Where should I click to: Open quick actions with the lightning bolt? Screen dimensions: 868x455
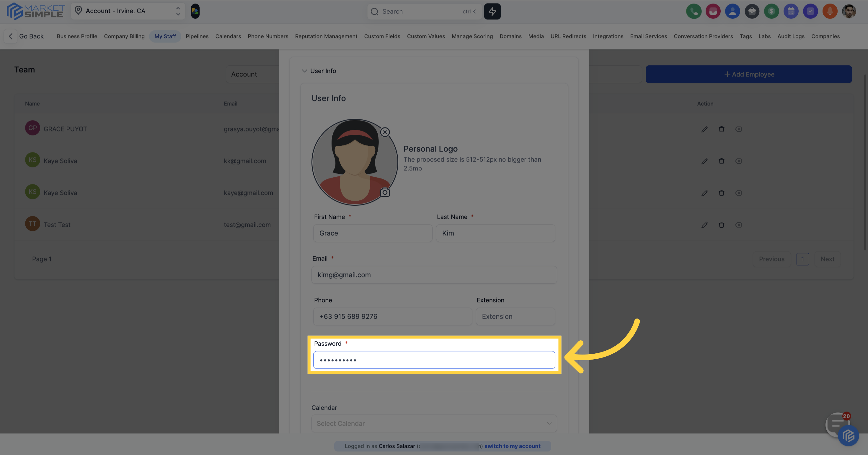tap(492, 11)
